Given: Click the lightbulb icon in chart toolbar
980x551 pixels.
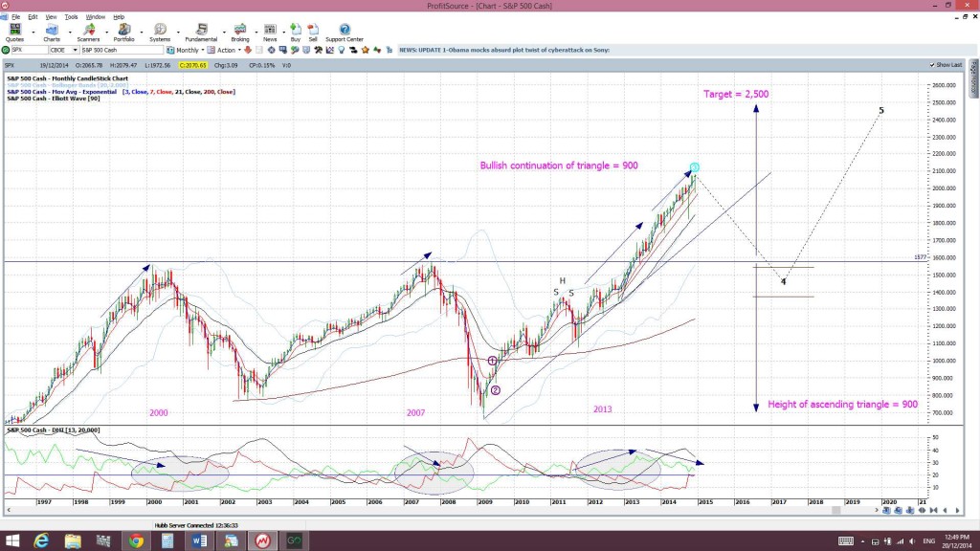Looking at the screenshot, I should 342,50.
